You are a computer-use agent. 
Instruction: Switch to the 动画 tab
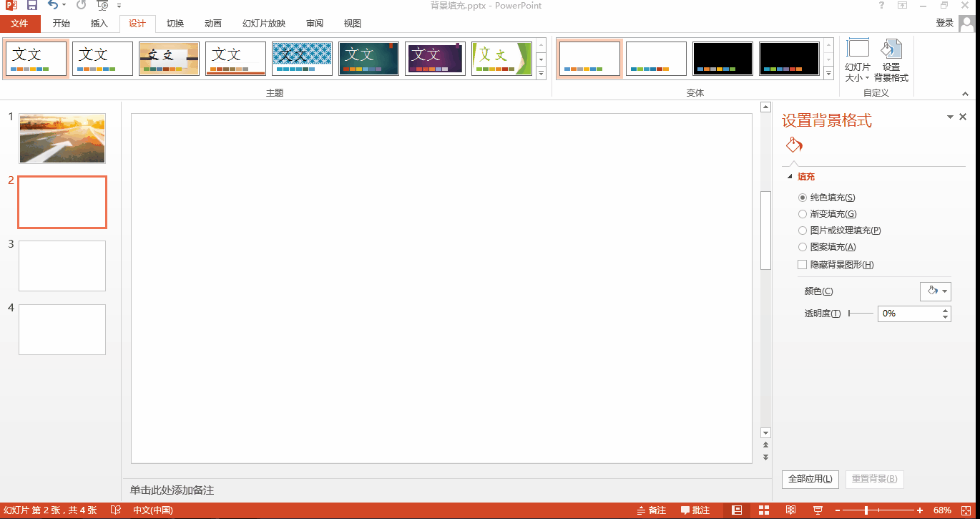(x=212, y=24)
